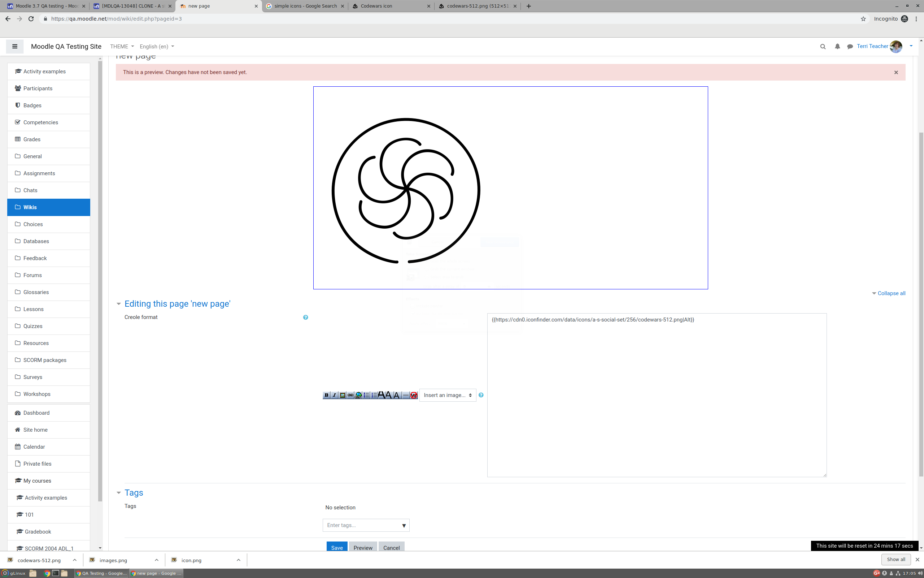Dismiss the preview warning alert
Screen dimensions: 924x578
click(x=896, y=72)
